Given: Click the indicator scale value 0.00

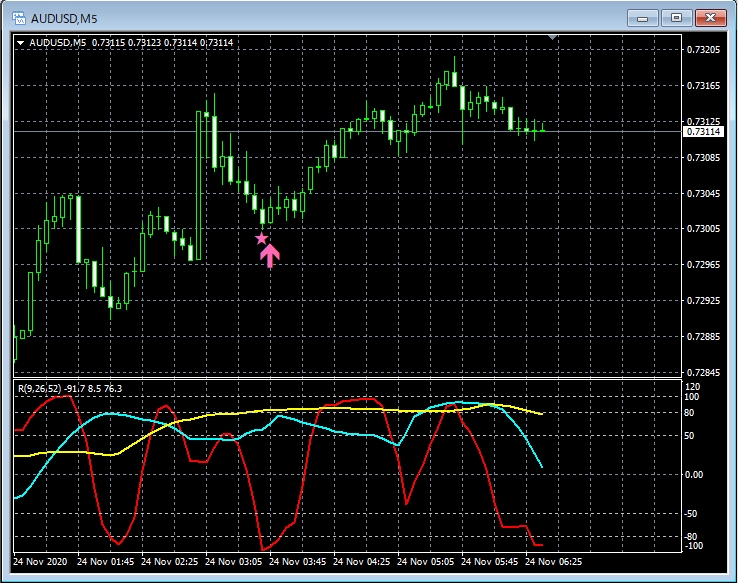Looking at the screenshot, I should pyautogui.click(x=694, y=475).
